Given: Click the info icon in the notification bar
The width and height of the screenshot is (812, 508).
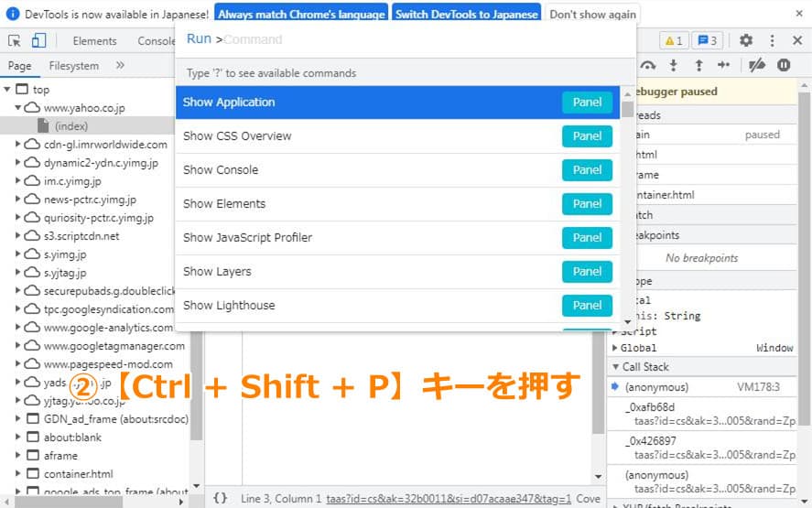Looking at the screenshot, I should coord(13,14).
